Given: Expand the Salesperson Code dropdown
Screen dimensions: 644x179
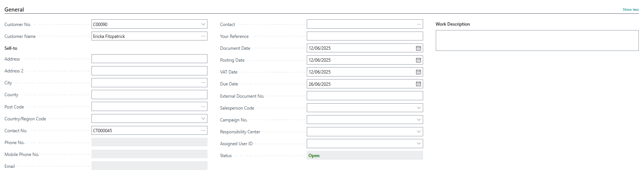Looking at the screenshot, I should click(x=419, y=108).
